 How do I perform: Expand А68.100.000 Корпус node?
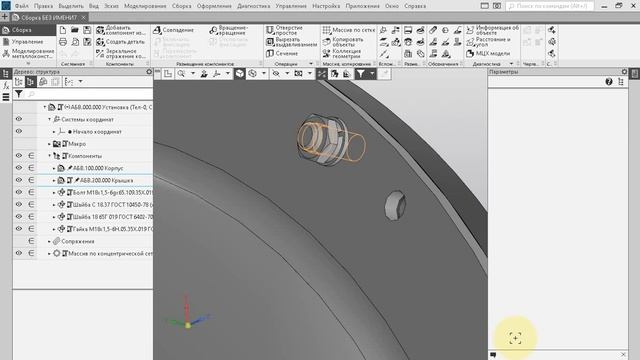tap(54, 168)
